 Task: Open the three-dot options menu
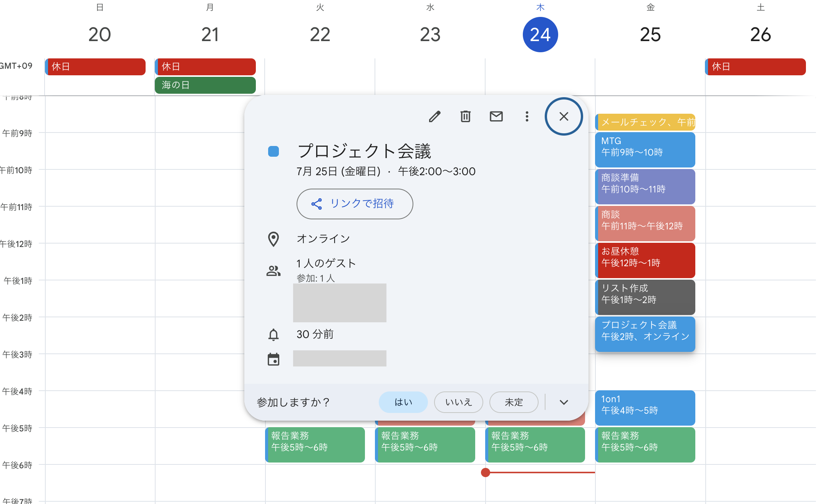tap(527, 116)
